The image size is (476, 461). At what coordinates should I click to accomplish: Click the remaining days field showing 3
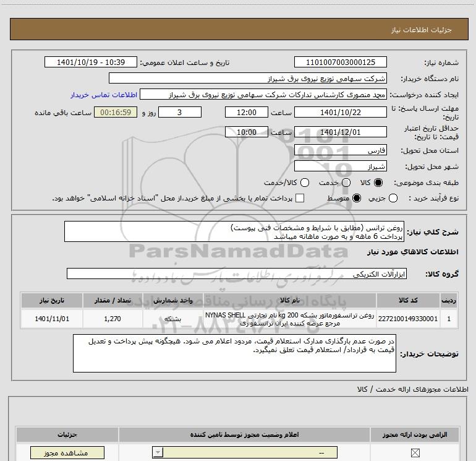tap(180, 112)
